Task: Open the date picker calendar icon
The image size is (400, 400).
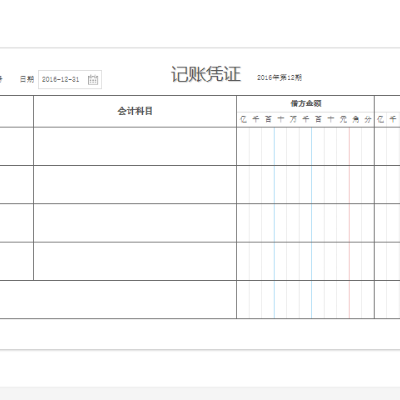Action: (x=93, y=80)
